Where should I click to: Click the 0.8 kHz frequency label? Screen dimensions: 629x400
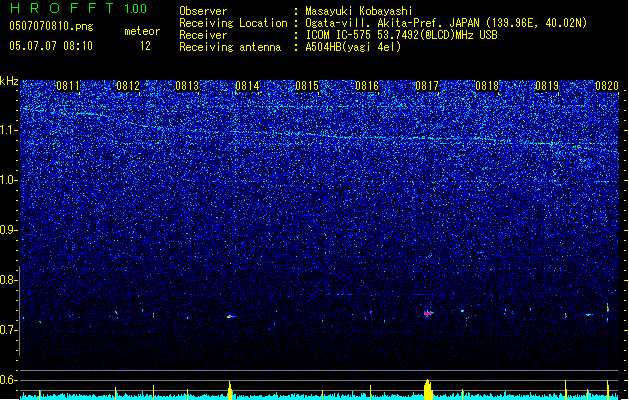(x=8, y=280)
